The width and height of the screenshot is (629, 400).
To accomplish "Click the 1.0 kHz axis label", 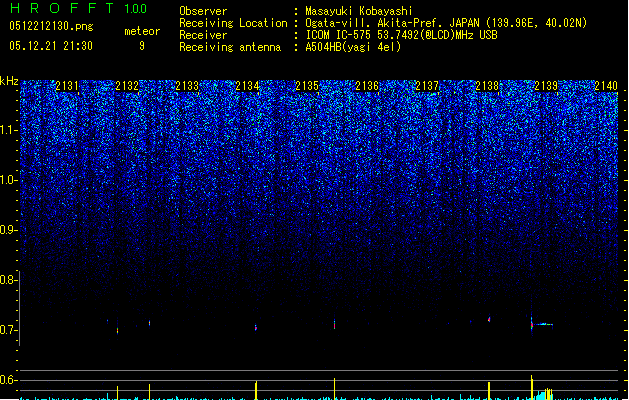I will point(9,180).
